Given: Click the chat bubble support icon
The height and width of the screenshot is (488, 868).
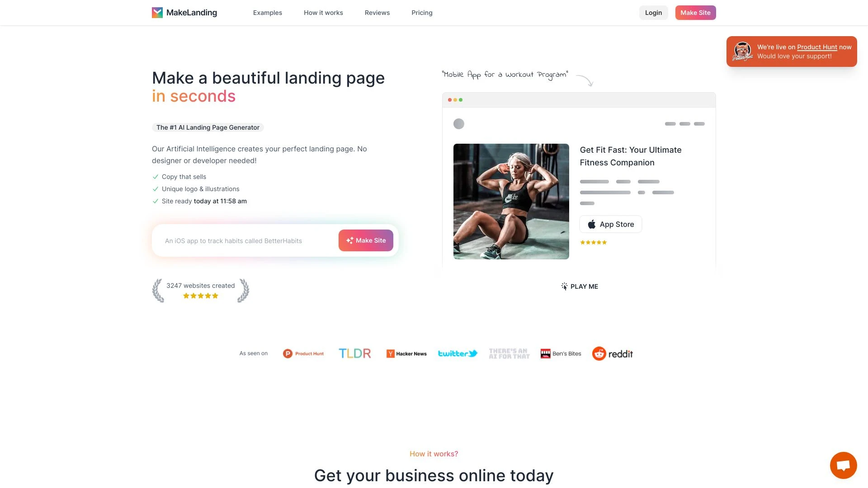Looking at the screenshot, I should click(x=843, y=465).
